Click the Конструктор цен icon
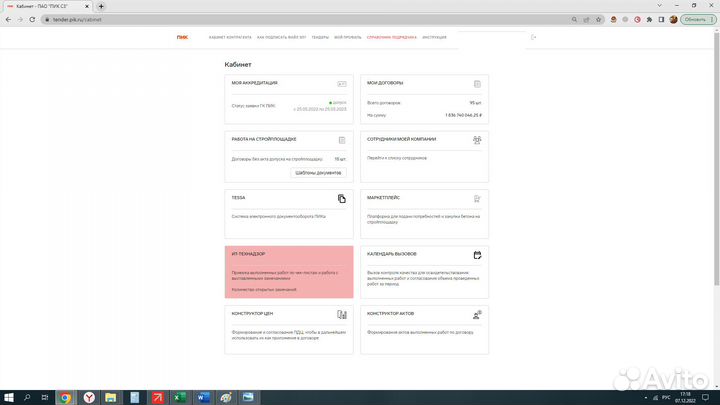 click(342, 315)
